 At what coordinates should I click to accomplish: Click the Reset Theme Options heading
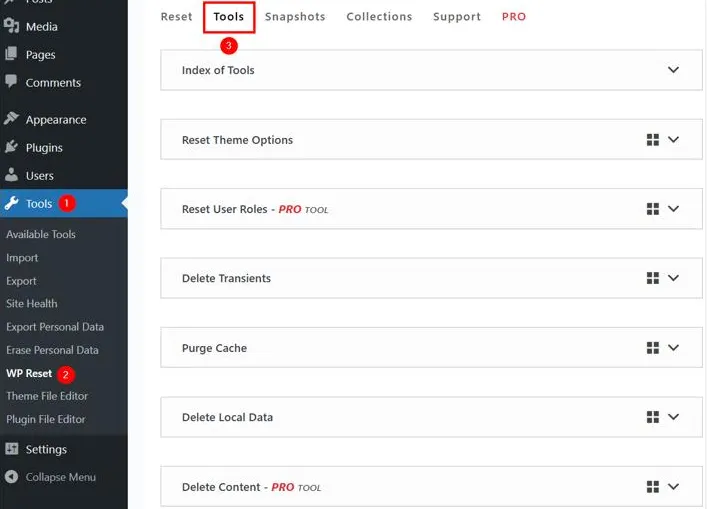237,140
